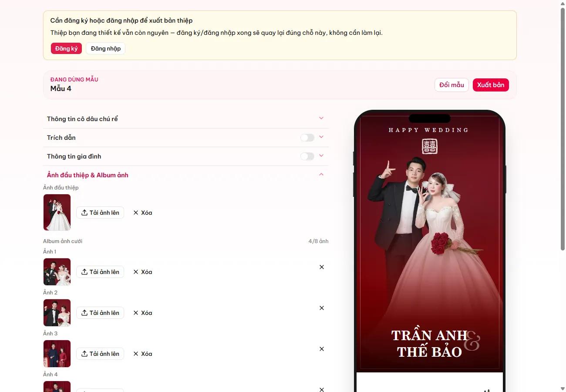Remove Ảnh 3 using its X icon
566x392 pixels.
[322, 349]
